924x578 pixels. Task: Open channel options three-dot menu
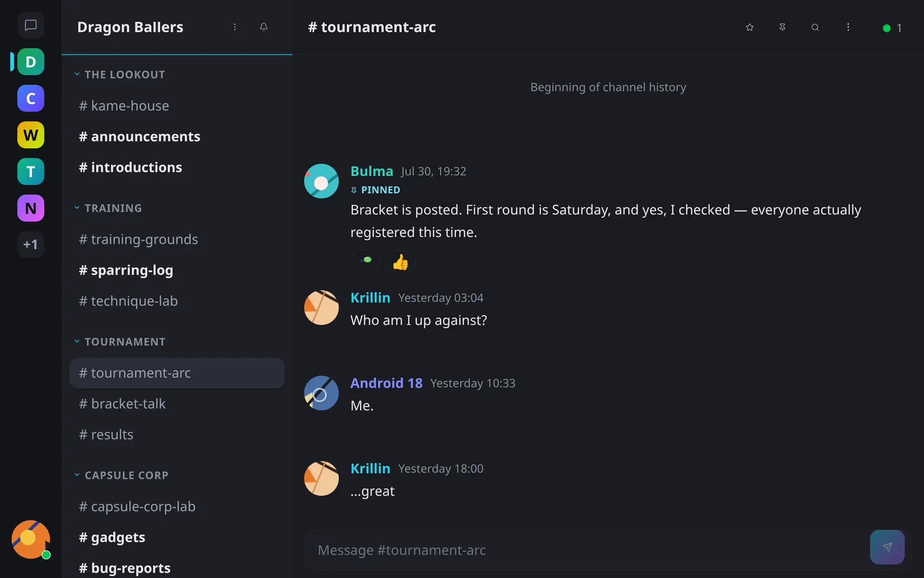pyautogui.click(x=848, y=27)
